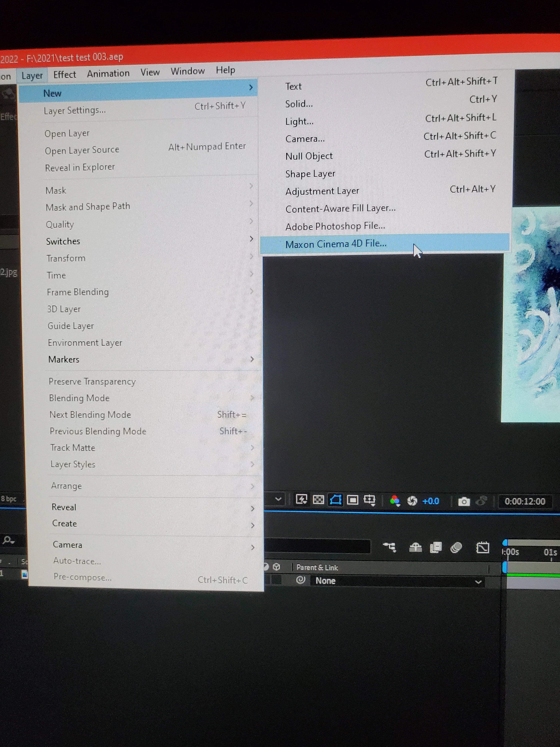Enable the Frame Blending timeline switch
The height and width of the screenshot is (747, 560).
(x=436, y=547)
